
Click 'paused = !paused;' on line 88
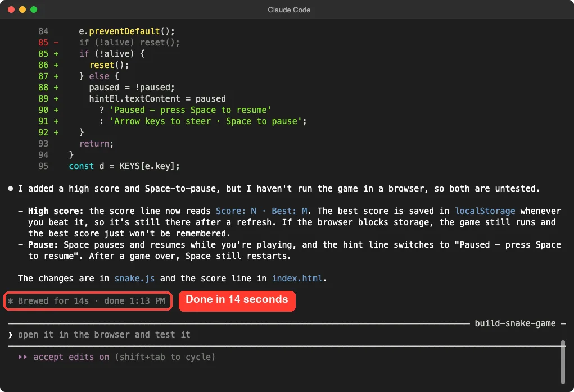pos(132,88)
